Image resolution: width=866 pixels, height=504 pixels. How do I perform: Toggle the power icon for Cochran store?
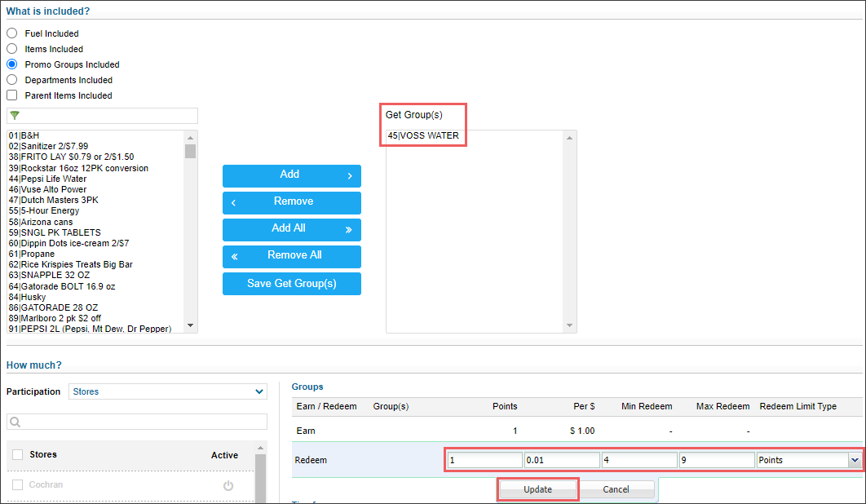coord(228,485)
